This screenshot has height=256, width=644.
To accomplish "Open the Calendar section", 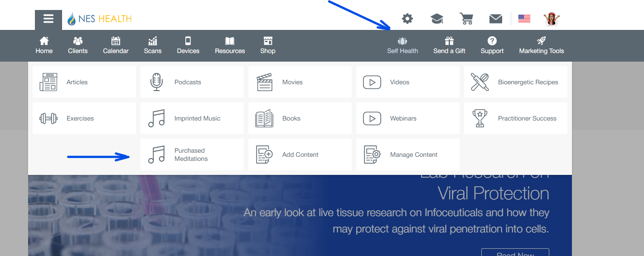I will point(116,45).
